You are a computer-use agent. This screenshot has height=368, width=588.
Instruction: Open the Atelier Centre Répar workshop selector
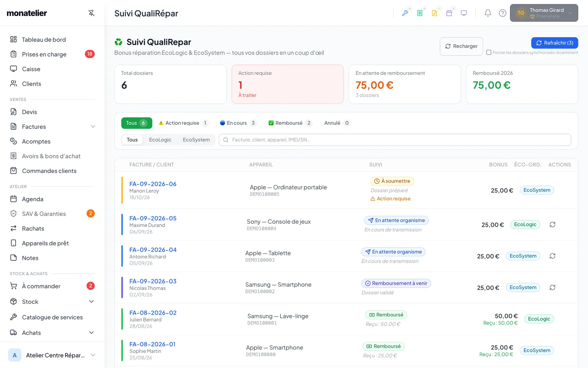tap(52, 355)
